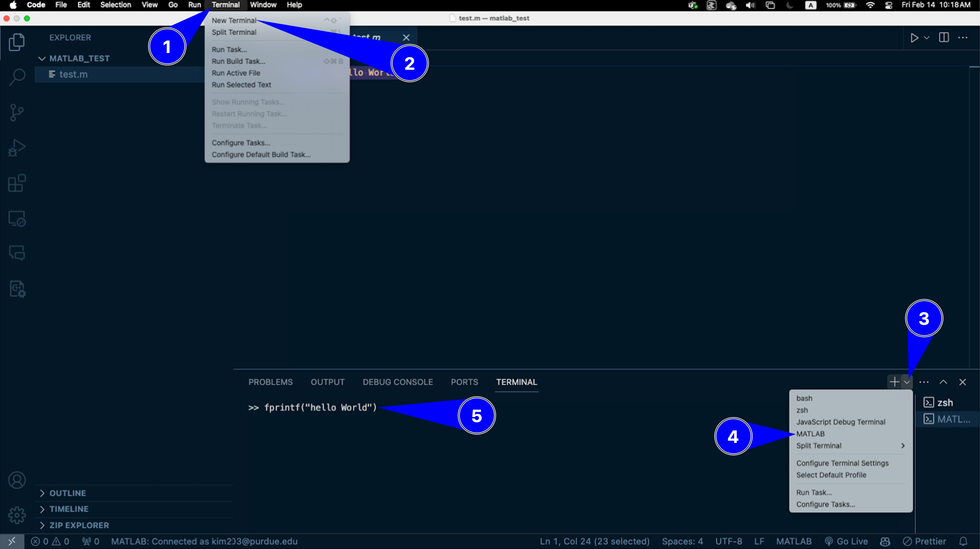
Task: Open Manage gear icon in sidebar
Action: click(x=17, y=515)
